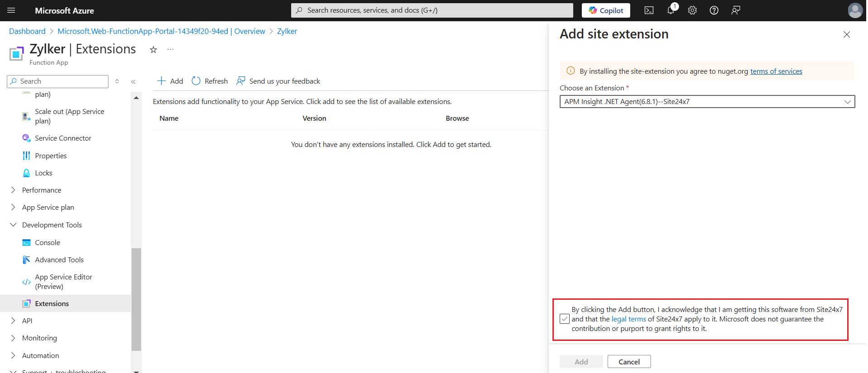
Task: Click the feedback icon in top bar
Action: point(736,10)
